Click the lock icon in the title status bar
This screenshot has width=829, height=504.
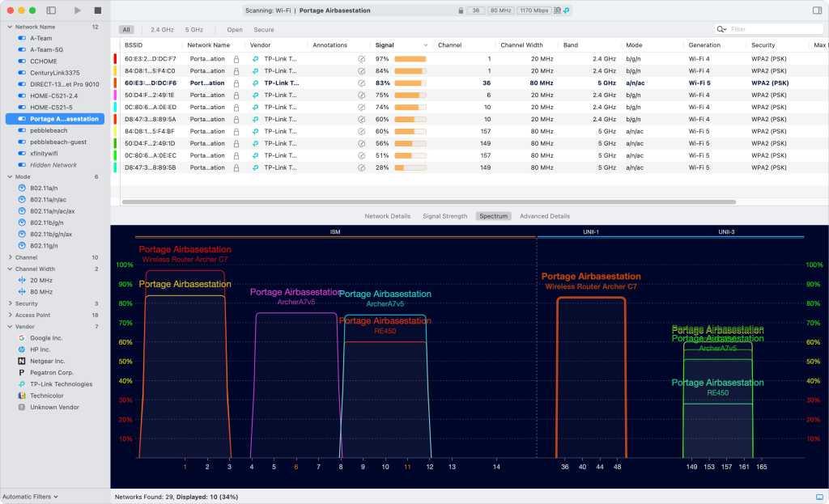point(461,11)
